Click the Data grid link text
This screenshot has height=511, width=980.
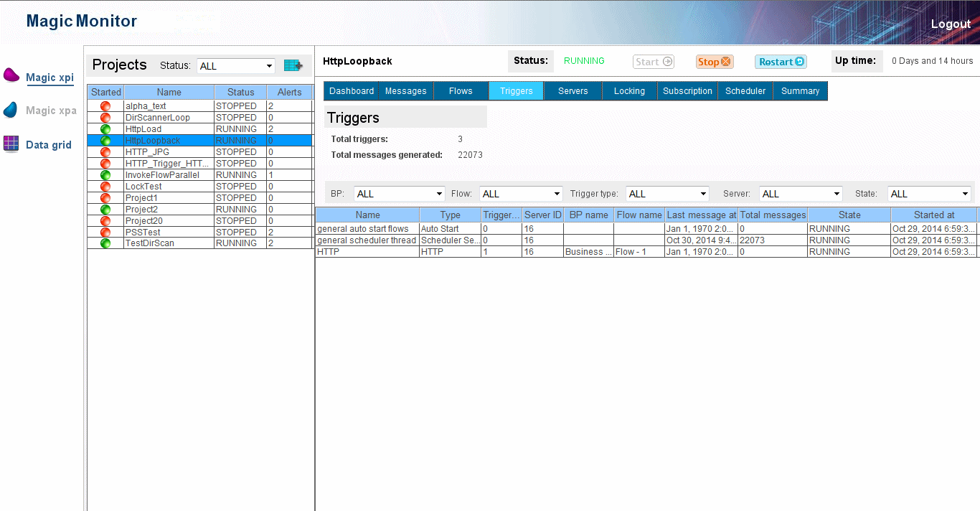pos(49,145)
